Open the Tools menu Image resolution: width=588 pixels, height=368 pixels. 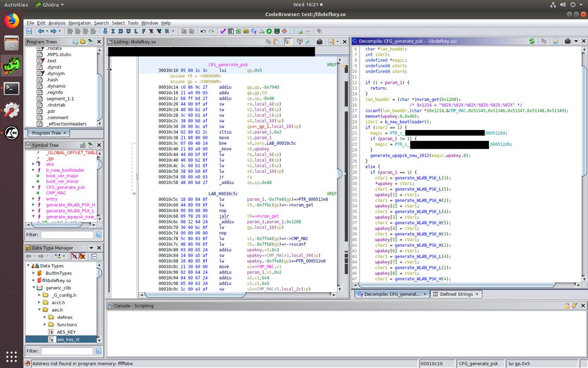tap(133, 23)
